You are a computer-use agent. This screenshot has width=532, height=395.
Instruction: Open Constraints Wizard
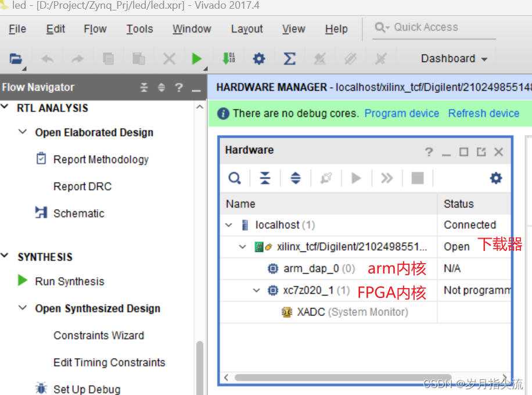pyautogui.click(x=99, y=335)
